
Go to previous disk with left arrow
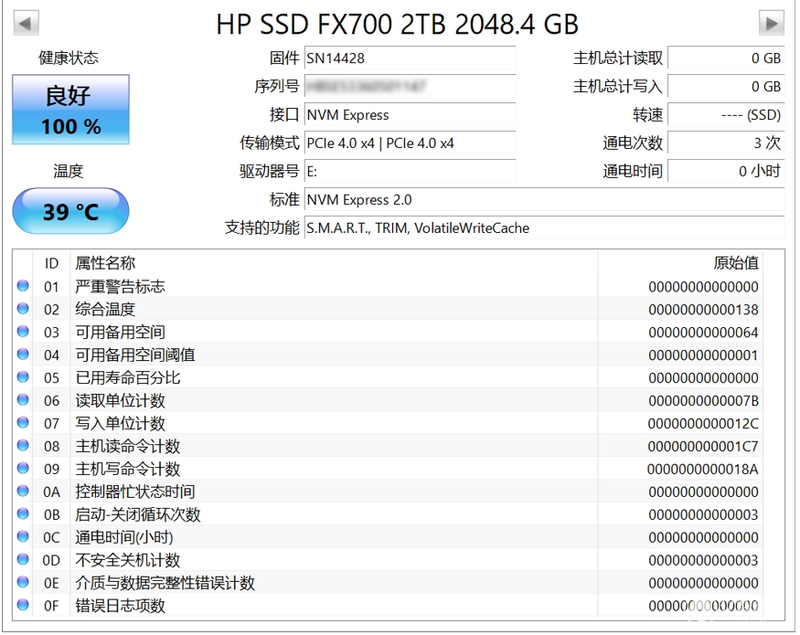click(x=26, y=23)
